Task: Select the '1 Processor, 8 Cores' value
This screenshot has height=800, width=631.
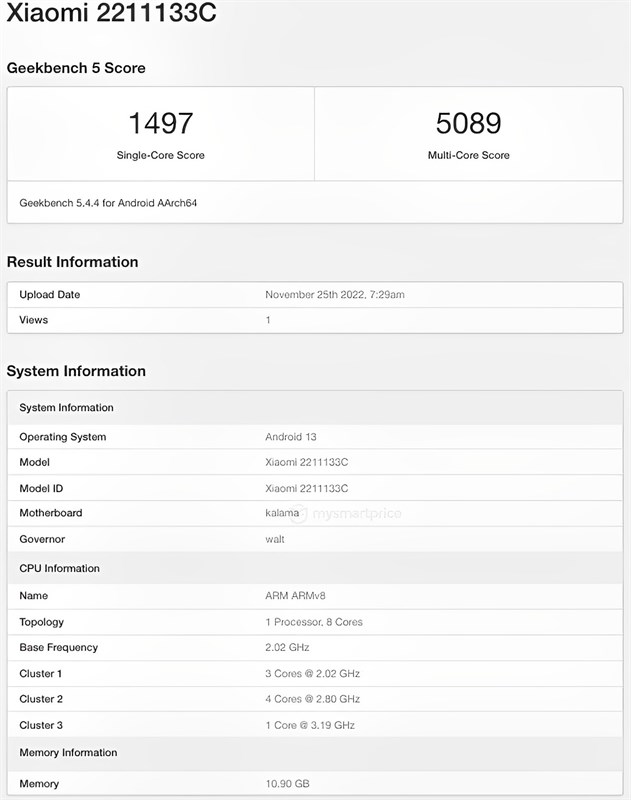Action: (314, 622)
